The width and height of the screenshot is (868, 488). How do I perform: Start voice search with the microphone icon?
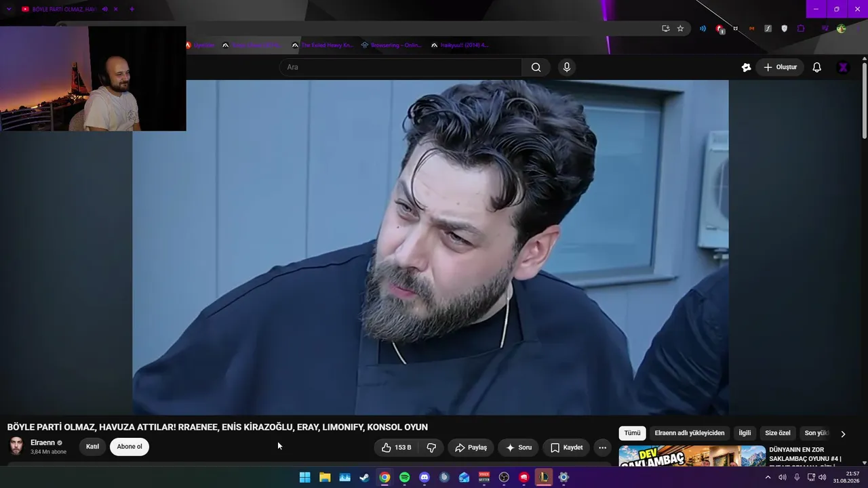point(567,67)
